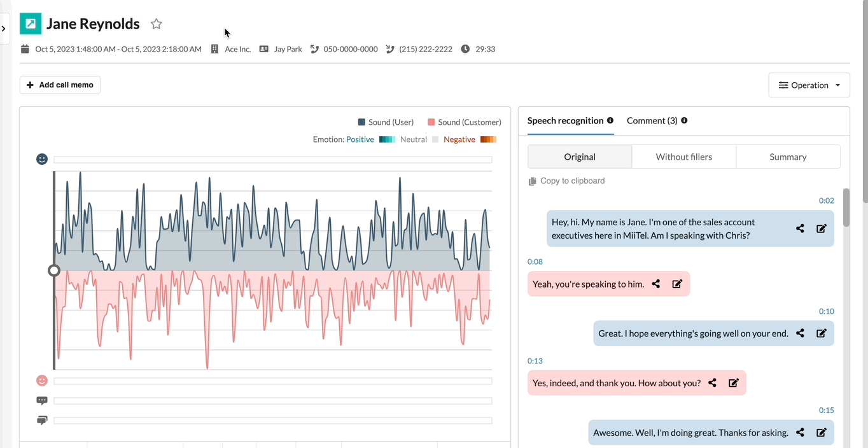Click the waveform playhead circle handle
The image size is (868, 448).
(54, 270)
